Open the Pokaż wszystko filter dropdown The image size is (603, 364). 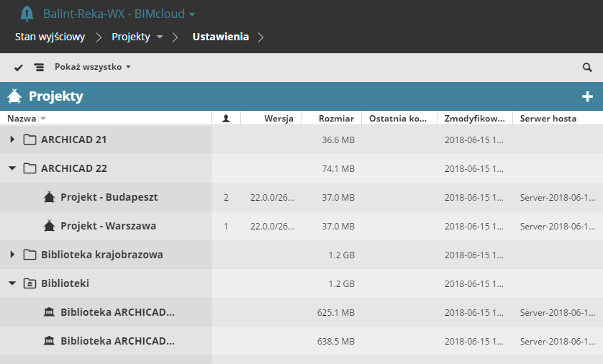coord(93,67)
